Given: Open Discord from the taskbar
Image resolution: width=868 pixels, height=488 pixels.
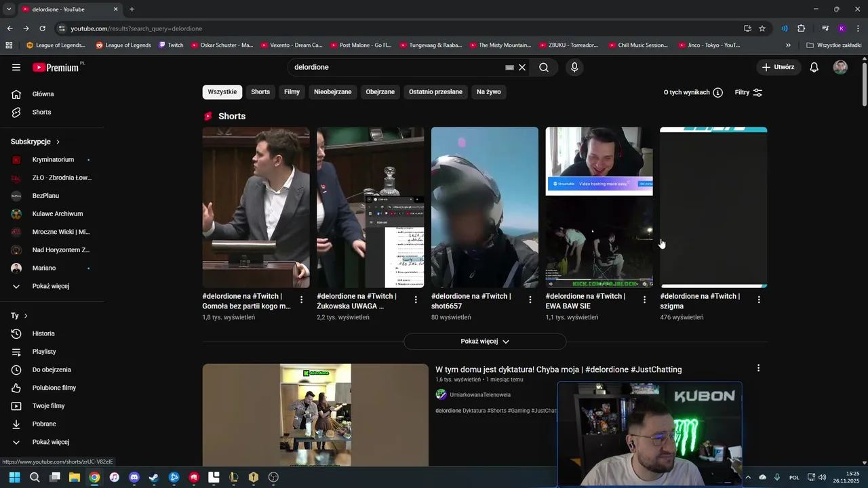Looking at the screenshot, I should (x=134, y=477).
